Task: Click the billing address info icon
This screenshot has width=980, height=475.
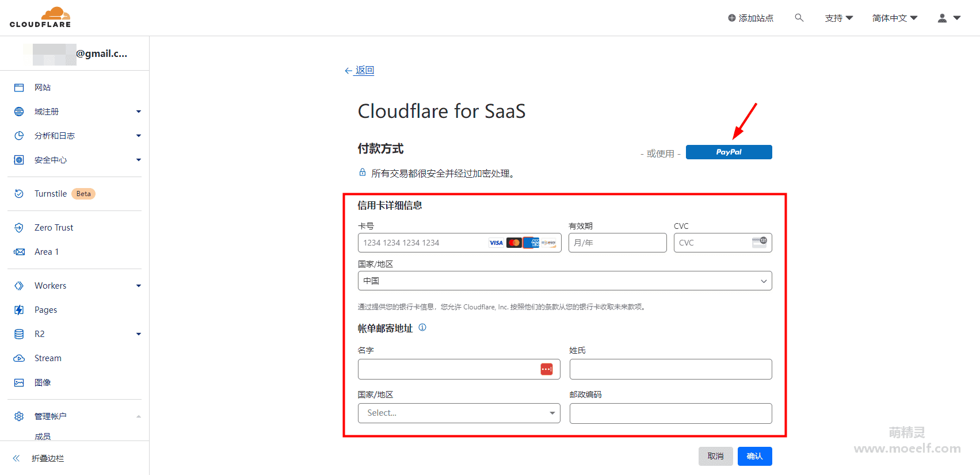Action: [422, 327]
